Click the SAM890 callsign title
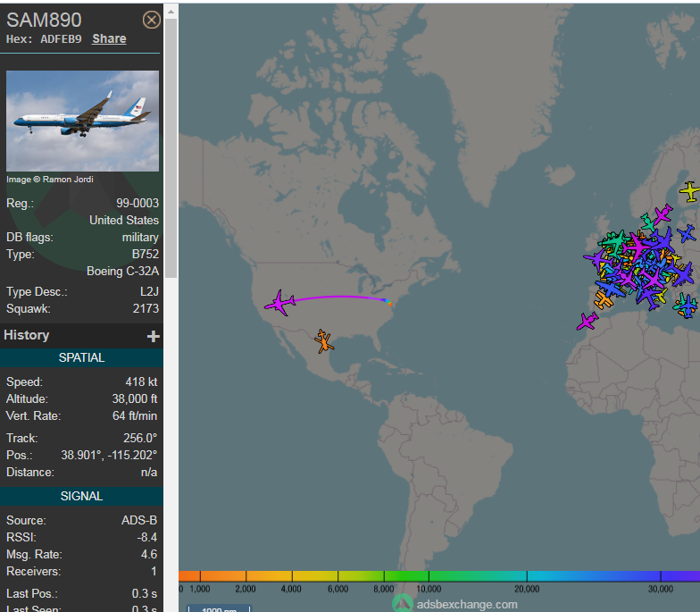This screenshot has width=700, height=612. click(x=45, y=20)
